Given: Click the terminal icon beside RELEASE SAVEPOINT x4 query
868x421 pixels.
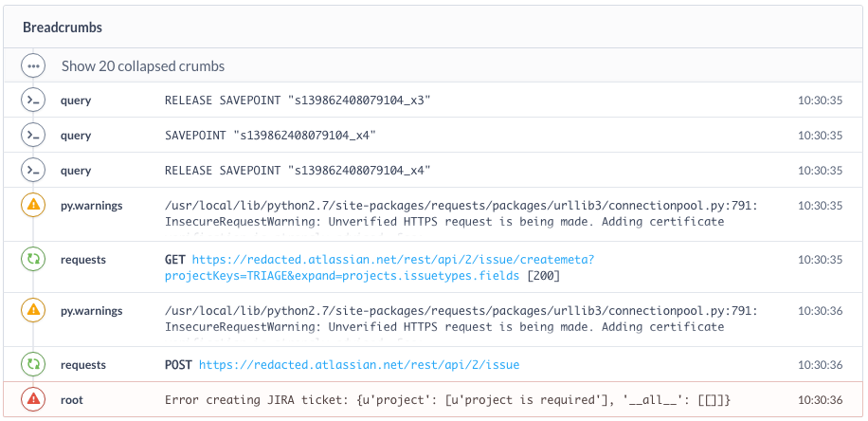Looking at the screenshot, I should click(33, 171).
